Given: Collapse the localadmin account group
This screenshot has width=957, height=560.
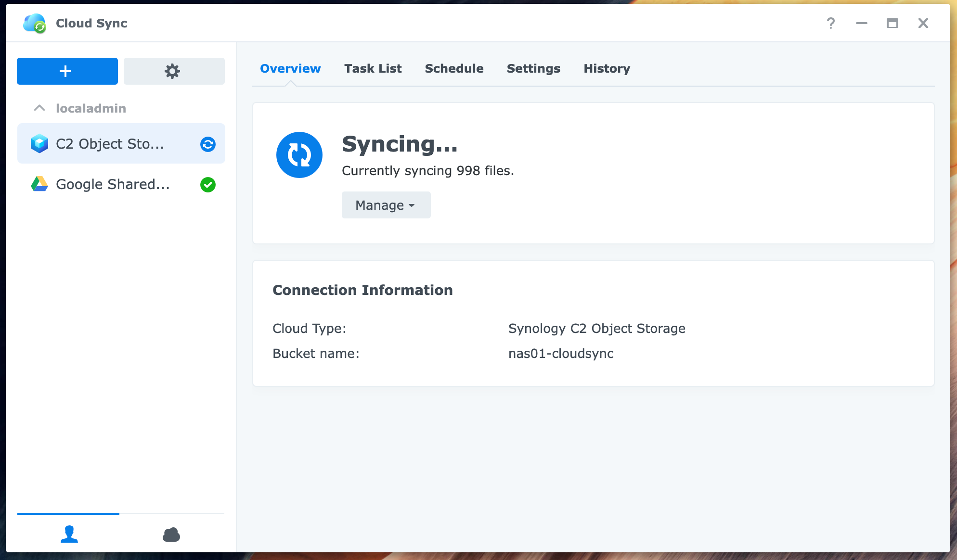Looking at the screenshot, I should [39, 108].
